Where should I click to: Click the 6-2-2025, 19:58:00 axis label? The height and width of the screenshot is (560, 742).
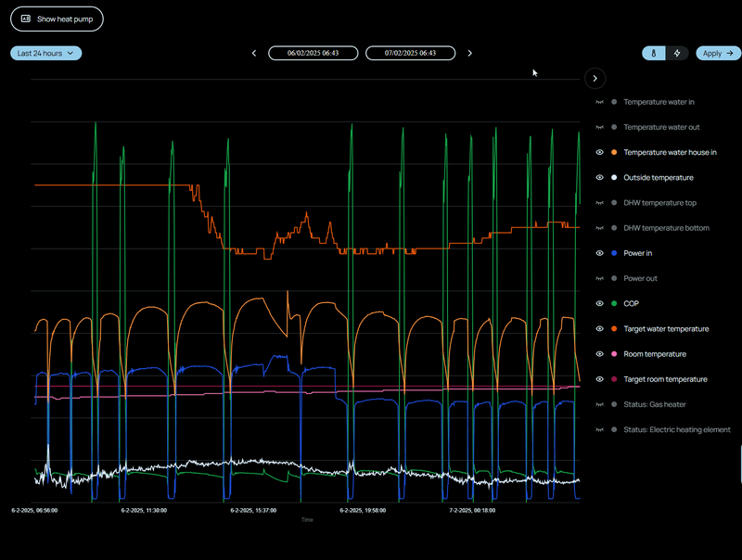[x=363, y=510]
